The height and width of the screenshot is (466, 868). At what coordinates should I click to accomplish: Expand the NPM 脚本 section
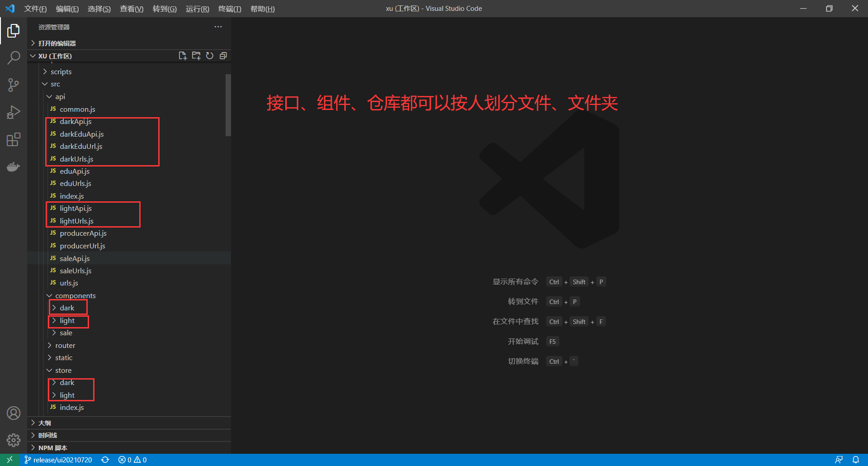coord(129,447)
